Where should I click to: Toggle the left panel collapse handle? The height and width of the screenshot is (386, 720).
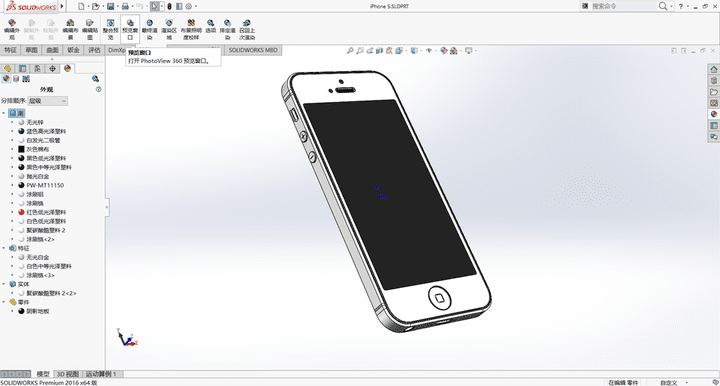(x=107, y=207)
